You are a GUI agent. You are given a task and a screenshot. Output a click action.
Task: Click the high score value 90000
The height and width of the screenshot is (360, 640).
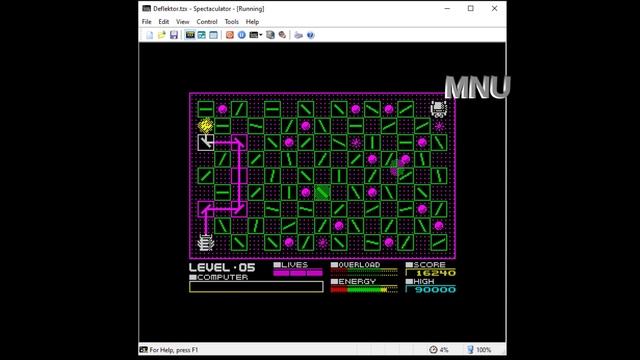(x=436, y=290)
